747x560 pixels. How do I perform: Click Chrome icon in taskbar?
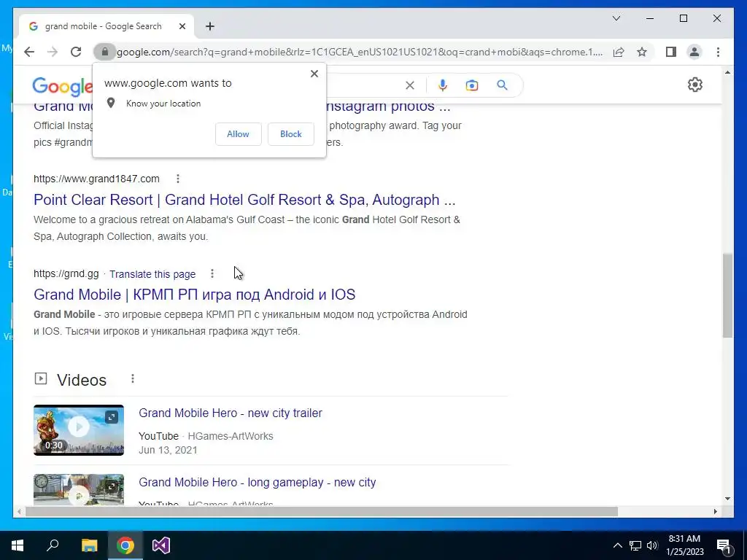coord(125,545)
